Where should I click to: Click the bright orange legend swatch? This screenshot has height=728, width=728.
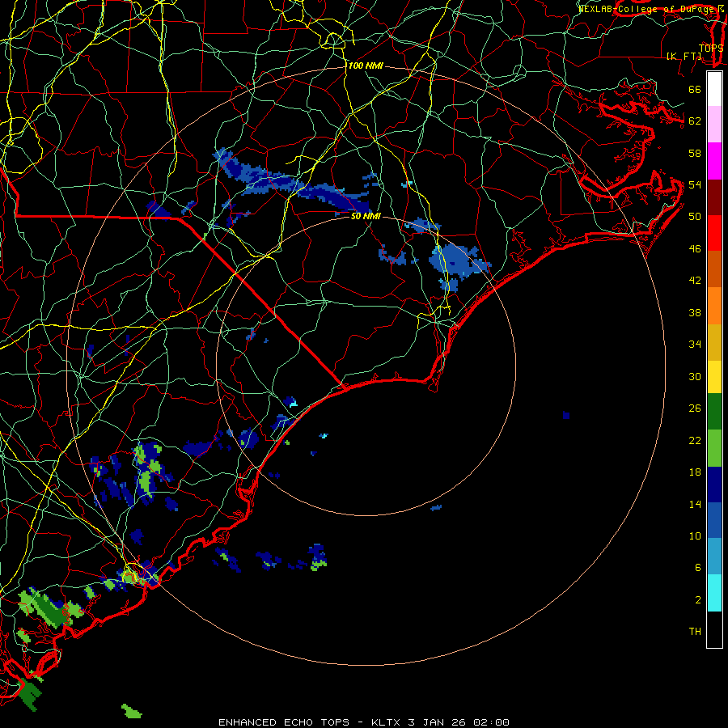click(714, 306)
